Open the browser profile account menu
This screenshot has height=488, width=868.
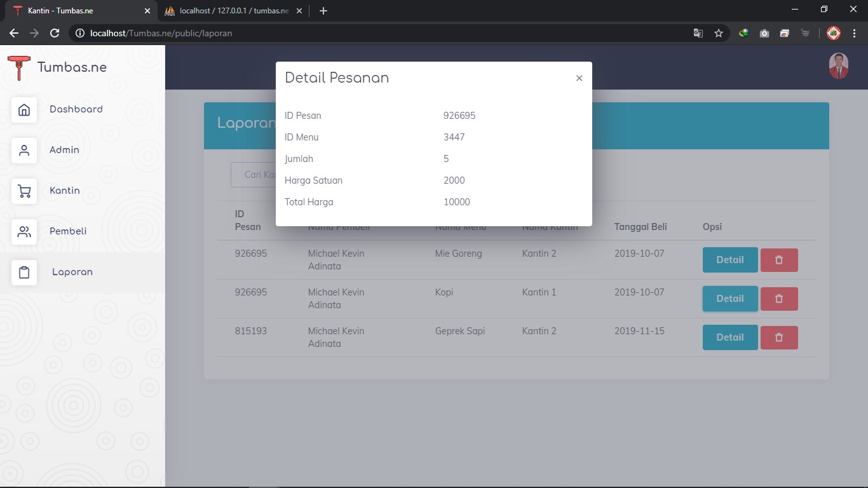[x=833, y=33]
